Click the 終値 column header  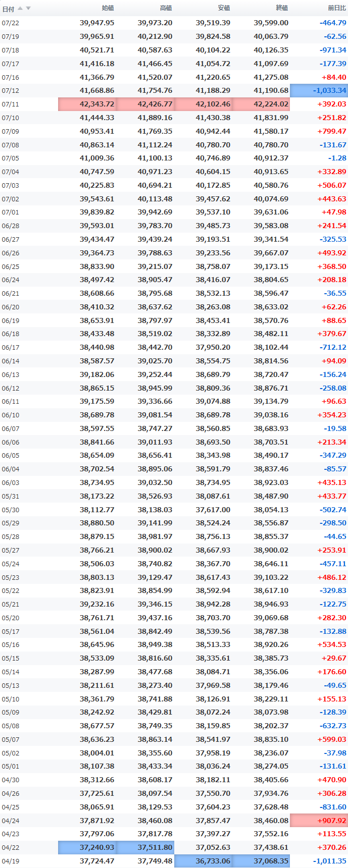coord(282,8)
